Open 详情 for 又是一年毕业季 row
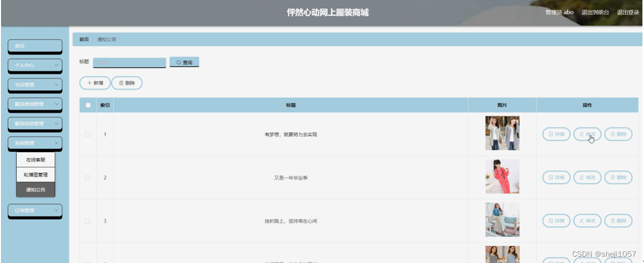 [x=556, y=178]
